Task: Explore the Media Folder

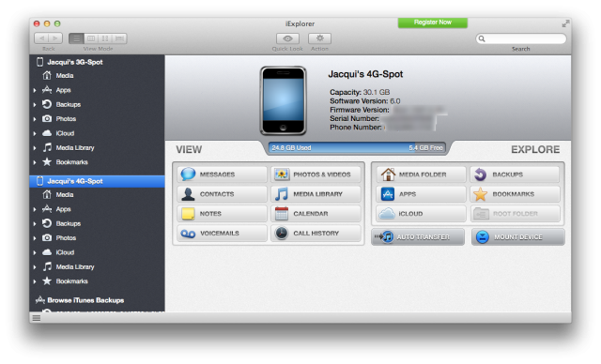Action: [x=421, y=174]
